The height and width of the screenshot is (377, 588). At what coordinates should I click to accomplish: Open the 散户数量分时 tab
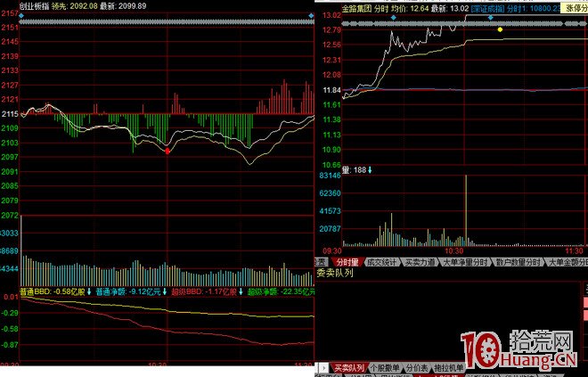(518, 262)
